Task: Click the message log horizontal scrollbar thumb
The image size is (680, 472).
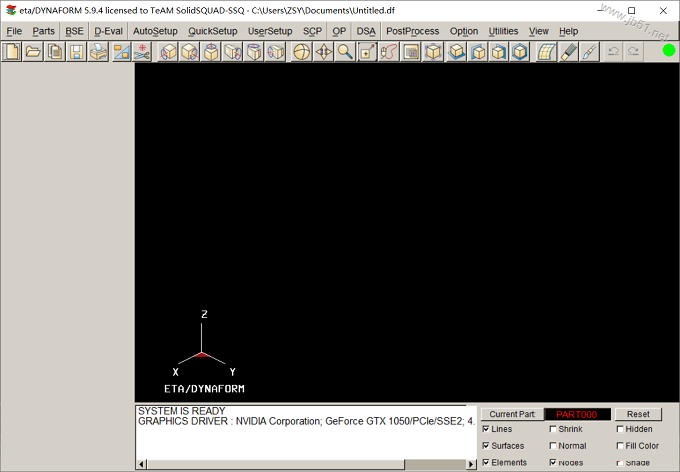Action: (275, 464)
